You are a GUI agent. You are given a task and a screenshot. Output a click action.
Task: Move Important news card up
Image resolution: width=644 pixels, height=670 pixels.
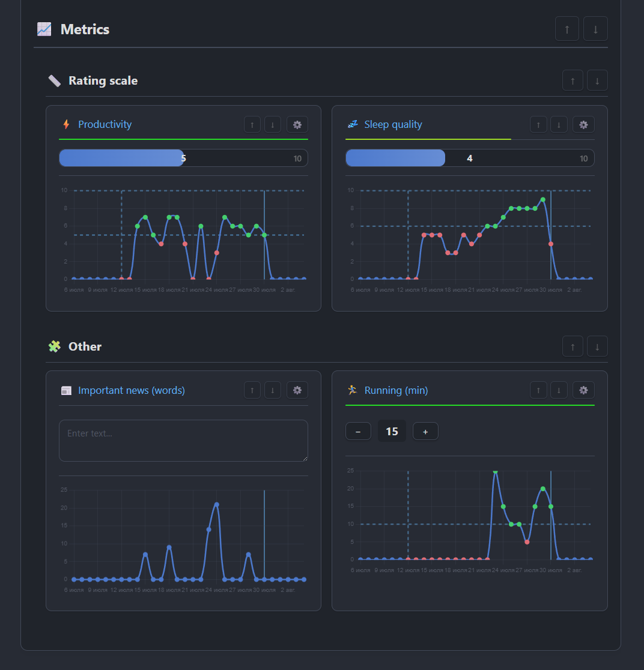tap(252, 390)
